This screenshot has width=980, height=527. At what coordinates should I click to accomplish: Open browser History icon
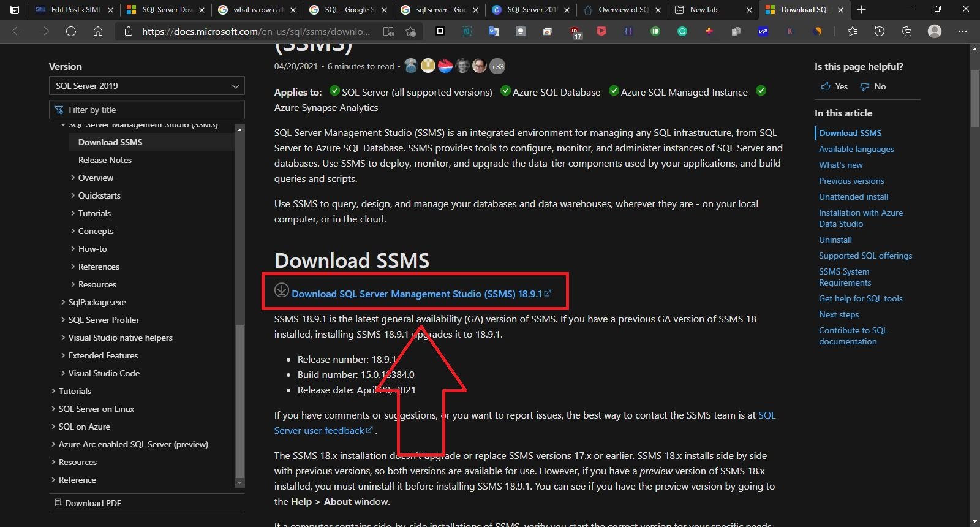(880, 31)
